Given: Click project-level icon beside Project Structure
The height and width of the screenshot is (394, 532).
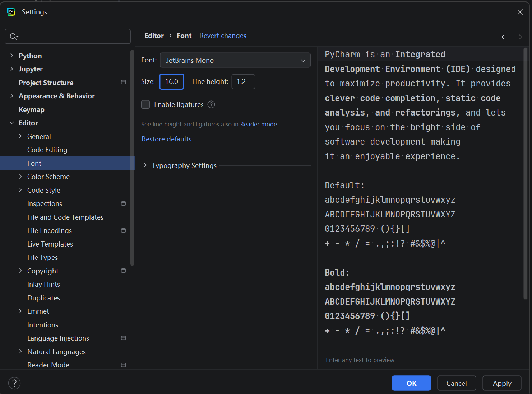Looking at the screenshot, I should click(124, 82).
